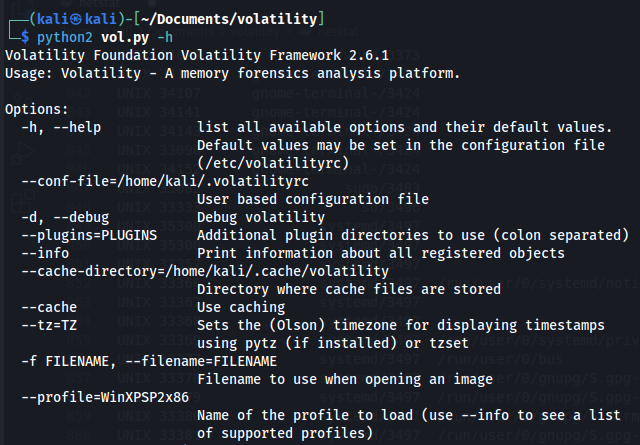Click the Usage description line
The image size is (640, 445).
pos(232,73)
